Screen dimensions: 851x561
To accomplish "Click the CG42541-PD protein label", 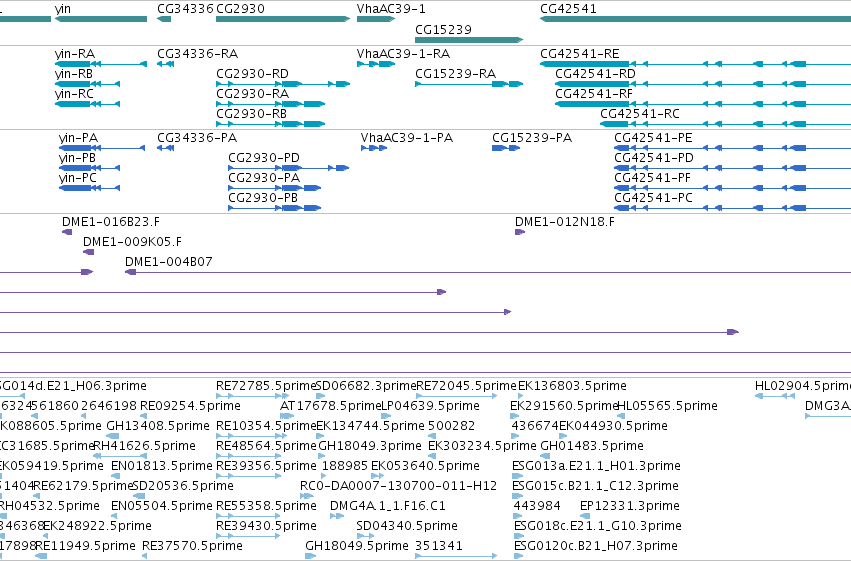I will click(x=654, y=158).
